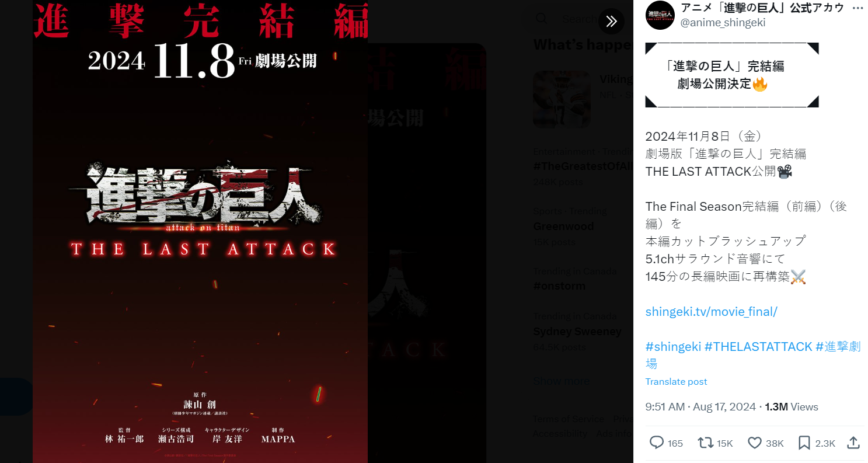The height and width of the screenshot is (463, 868).
Task: Click the repost arrows icon
Action: click(706, 443)
